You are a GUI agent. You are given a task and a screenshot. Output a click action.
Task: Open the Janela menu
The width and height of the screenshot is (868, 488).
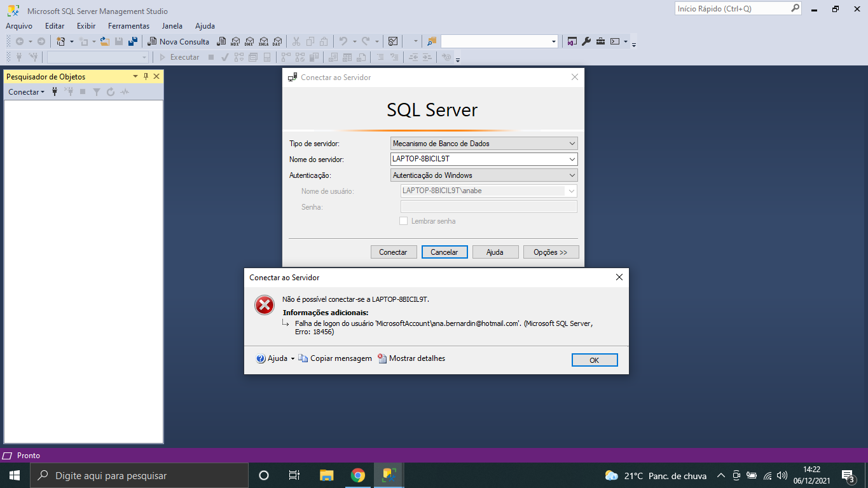[172, 26]
